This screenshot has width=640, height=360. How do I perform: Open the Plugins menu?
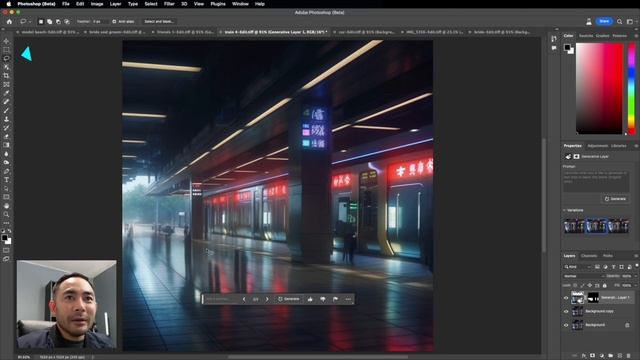click(x=218, y=4)
